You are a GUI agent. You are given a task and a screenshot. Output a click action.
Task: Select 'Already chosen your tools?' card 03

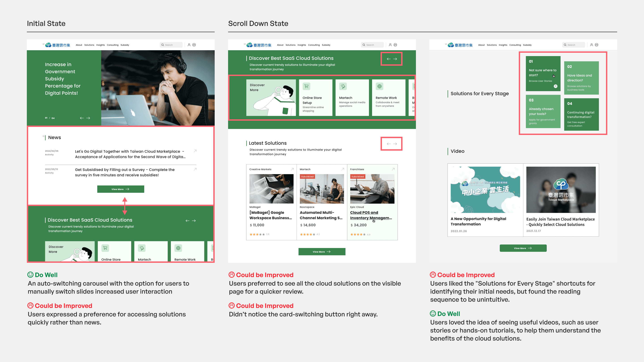(543, 112)
